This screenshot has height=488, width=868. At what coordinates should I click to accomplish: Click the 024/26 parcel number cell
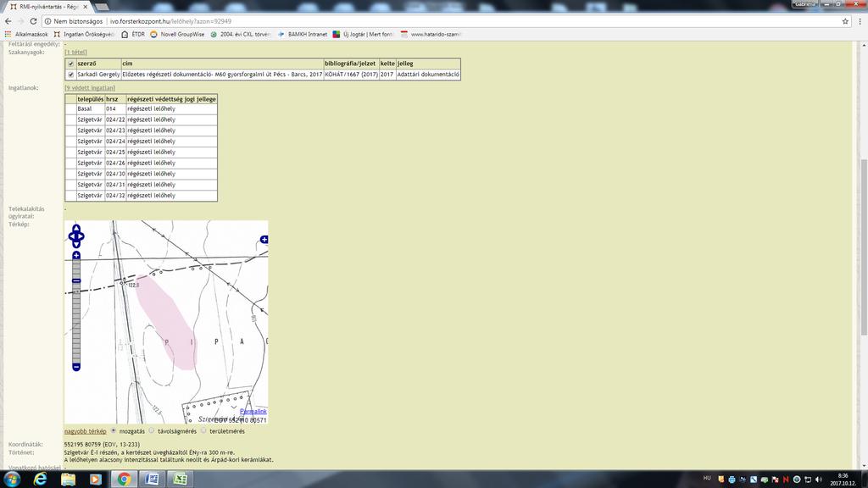click(115, 164)
